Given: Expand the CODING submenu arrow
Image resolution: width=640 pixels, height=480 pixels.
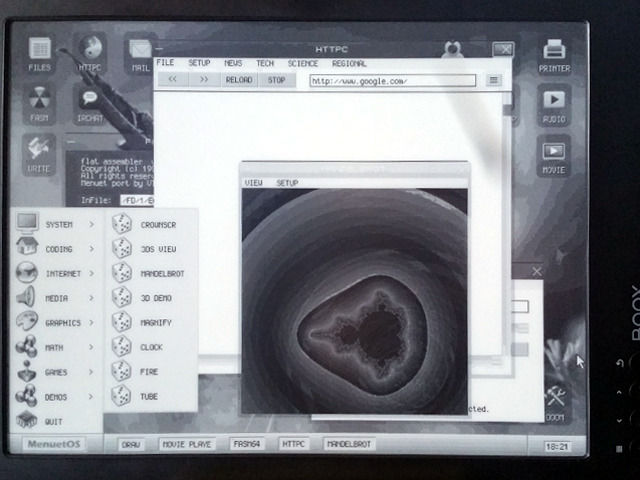Looking at the screenshot, I should tap(91, 249).
